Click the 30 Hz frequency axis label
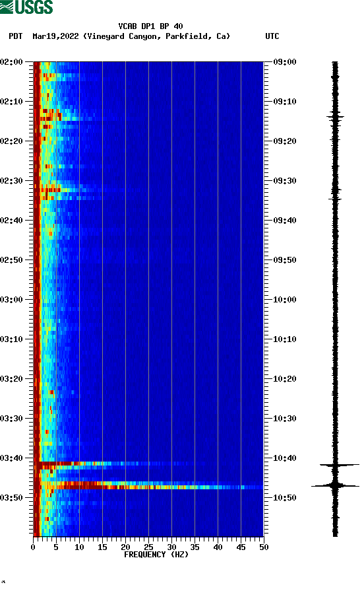The image size is (364, 589). click(172, 547)
